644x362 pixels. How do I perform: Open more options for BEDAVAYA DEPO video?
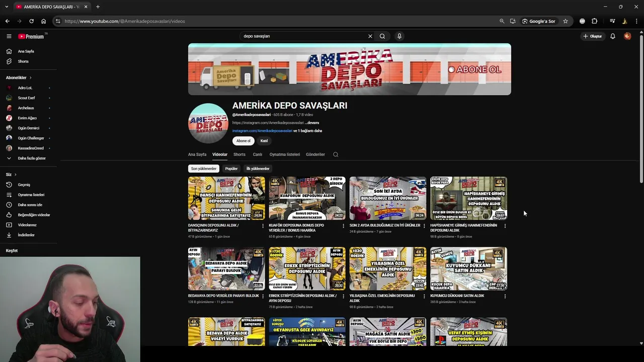[263, 296]
